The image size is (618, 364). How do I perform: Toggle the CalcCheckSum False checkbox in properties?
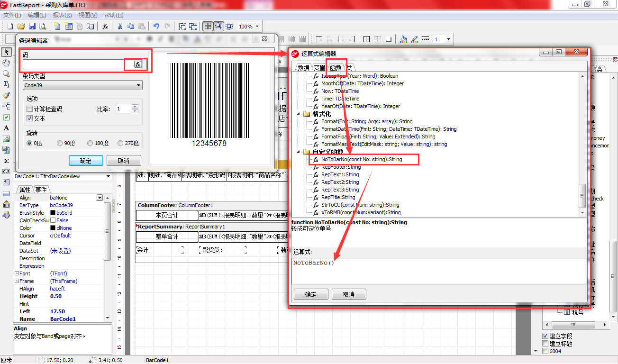click(x=53, y=220)
